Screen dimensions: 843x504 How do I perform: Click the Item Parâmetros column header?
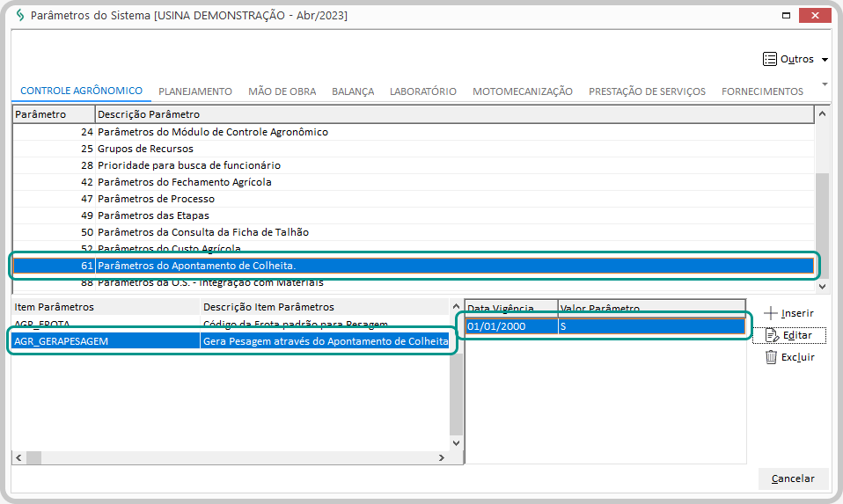tap(106, 307)
